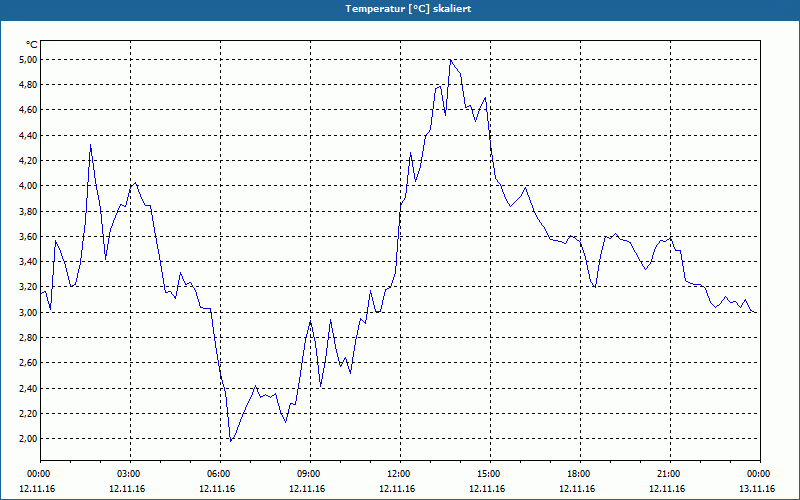Click the 12.11.16 date under 12:00
This screenshot has width=800, height=500.
pos(397,489)
